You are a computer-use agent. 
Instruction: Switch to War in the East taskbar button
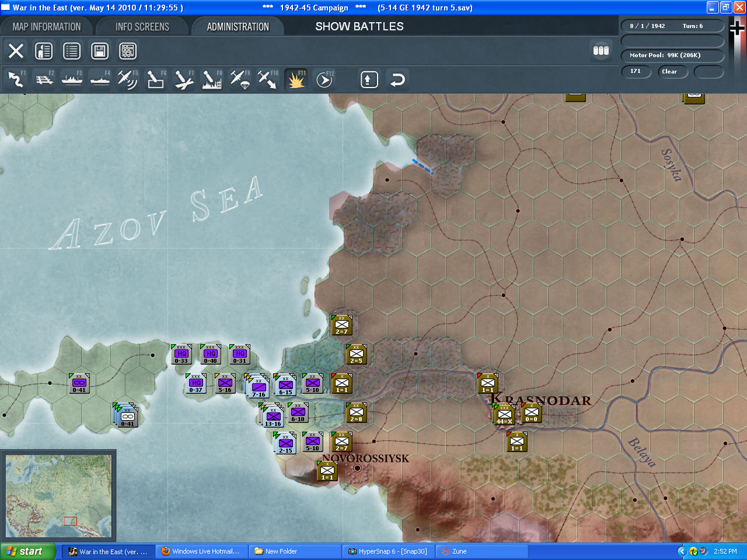pyautogui.click(x=109, y=551)
